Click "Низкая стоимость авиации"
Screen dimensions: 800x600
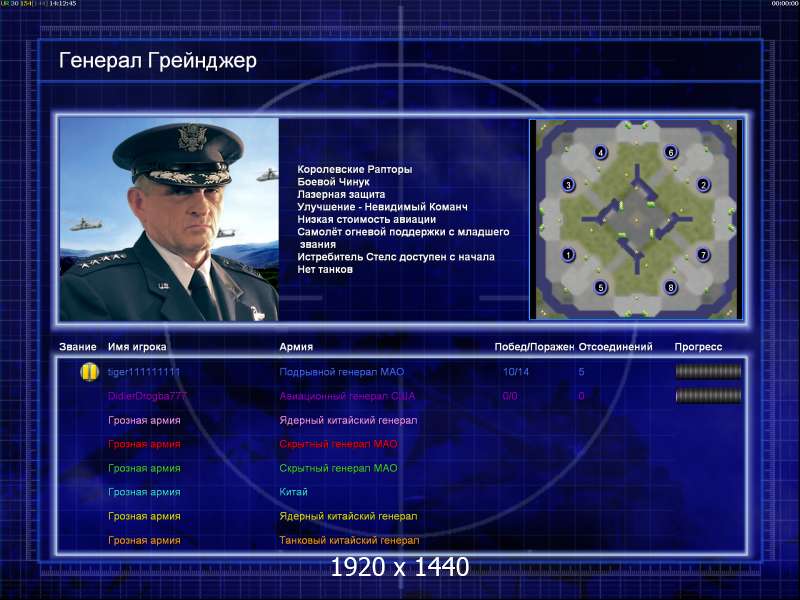point(366,219)
